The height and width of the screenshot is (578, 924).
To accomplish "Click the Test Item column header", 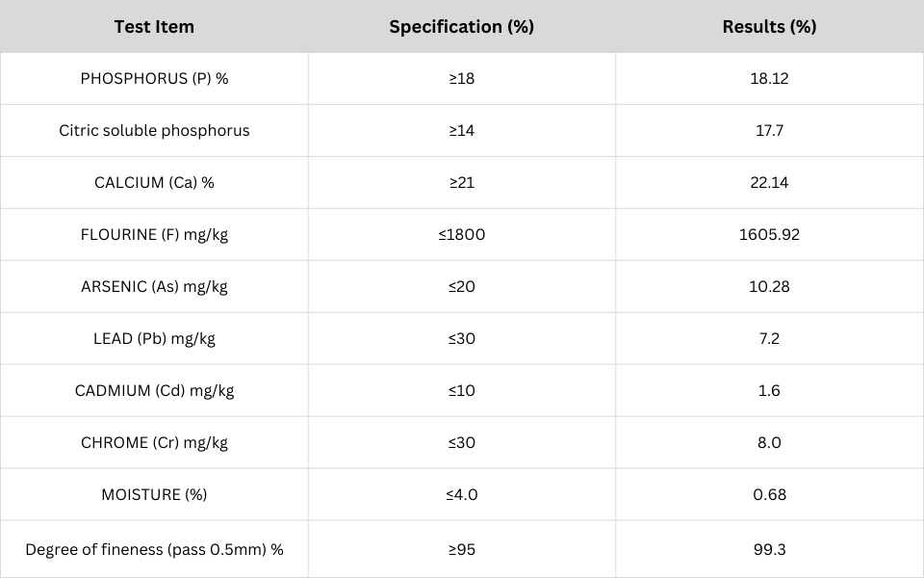I will (x=154, y=27).
